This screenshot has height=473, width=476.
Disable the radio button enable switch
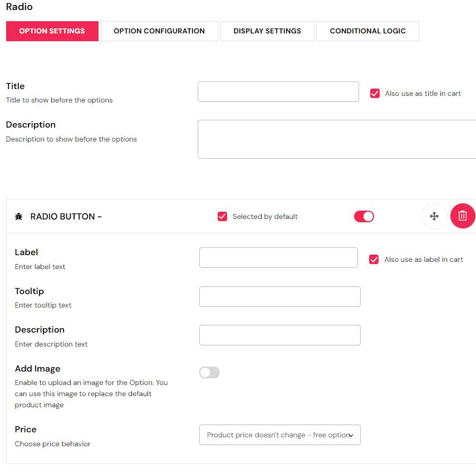[x=364, y=217]
